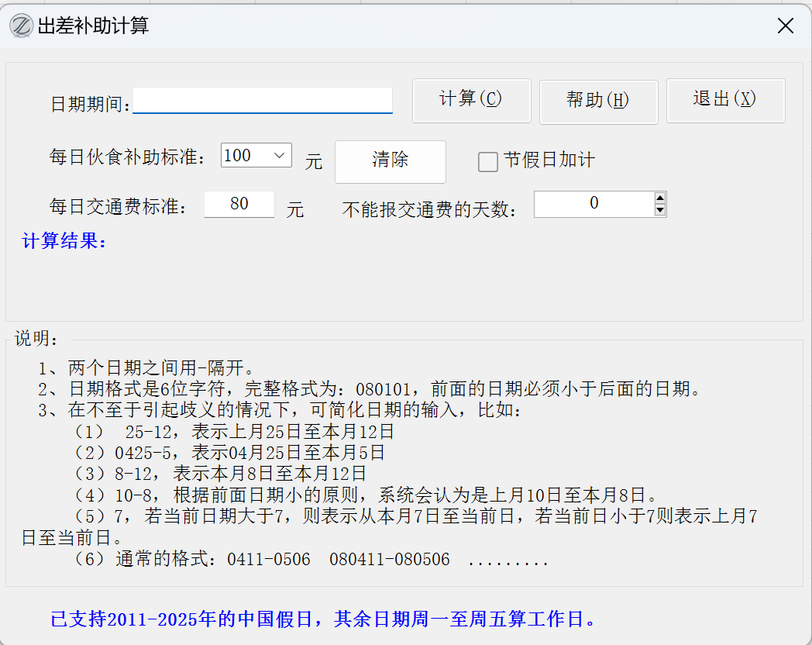Open help with the 帮助(H) button
The width and height of the screenshot is (812, 645).
click(598, 101)
